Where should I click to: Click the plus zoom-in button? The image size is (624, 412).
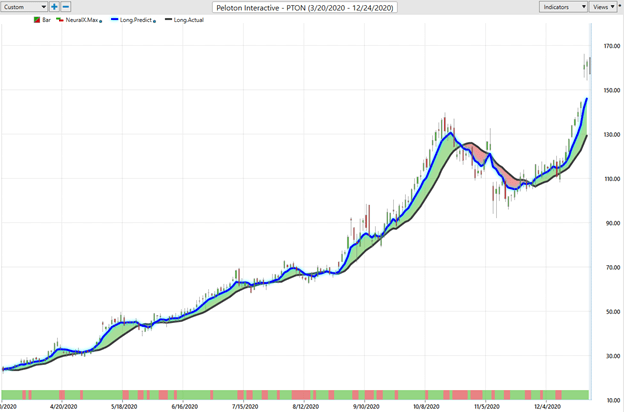point(54,7)
